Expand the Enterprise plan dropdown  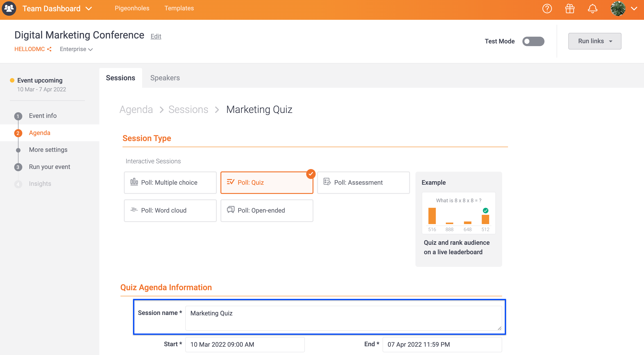click(76, 49)
